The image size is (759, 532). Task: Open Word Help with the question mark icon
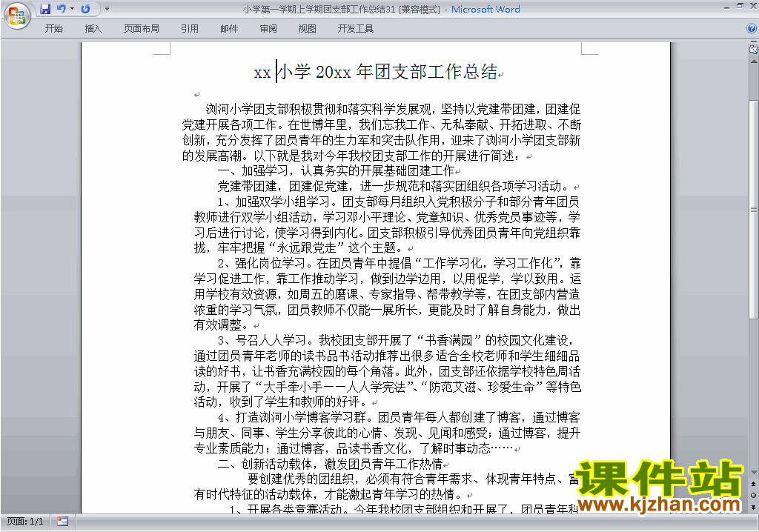[752, 29]
